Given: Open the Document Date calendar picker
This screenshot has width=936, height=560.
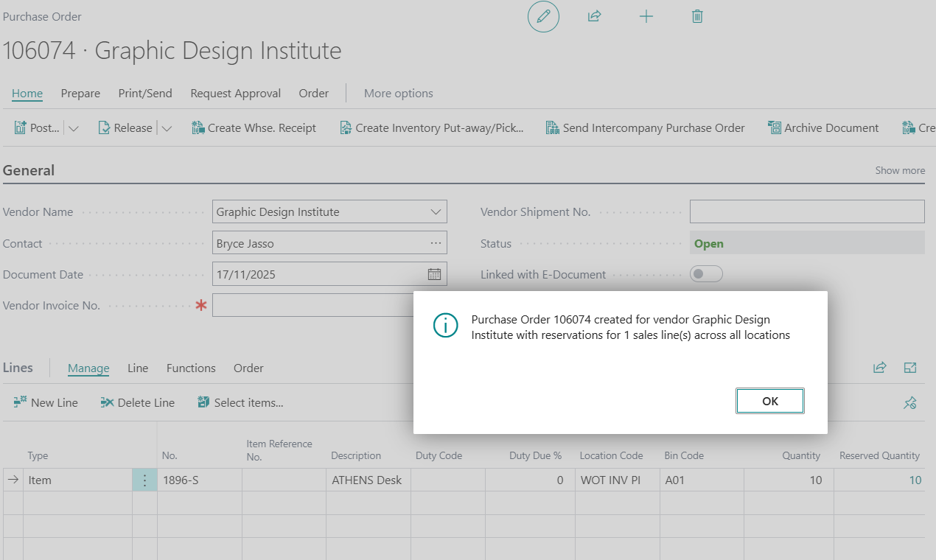Looking at the screenshot, I should point(434,275).
